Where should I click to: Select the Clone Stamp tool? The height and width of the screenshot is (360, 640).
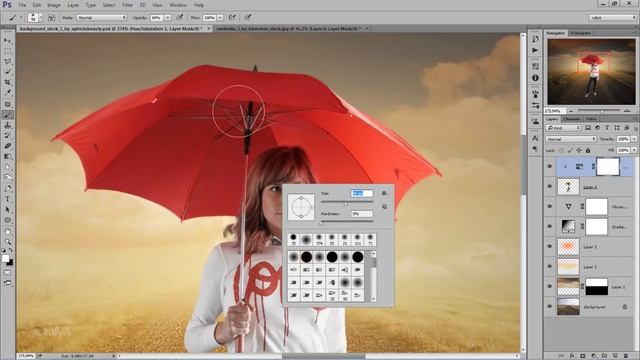click(x=7, y=125)
